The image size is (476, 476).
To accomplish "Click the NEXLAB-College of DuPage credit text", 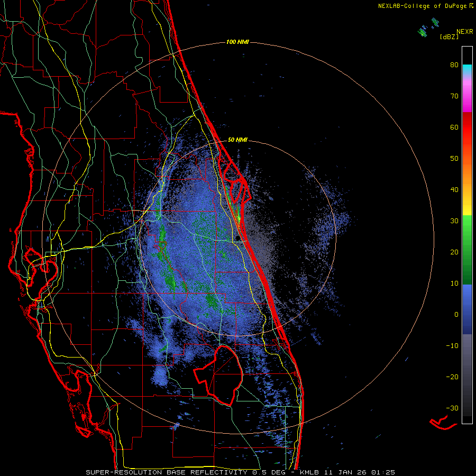I will 425,6.
